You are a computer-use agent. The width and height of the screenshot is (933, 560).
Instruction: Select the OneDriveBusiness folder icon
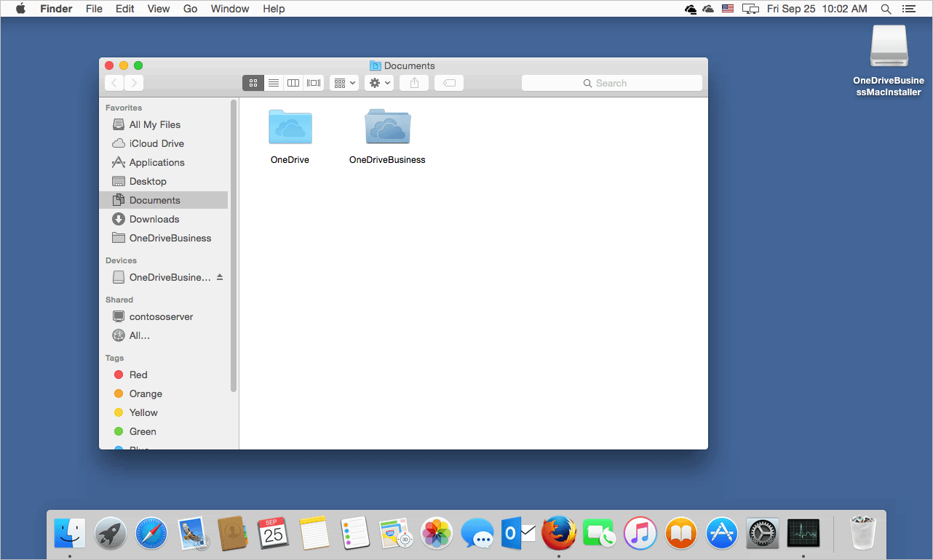[x=387, y=127]
